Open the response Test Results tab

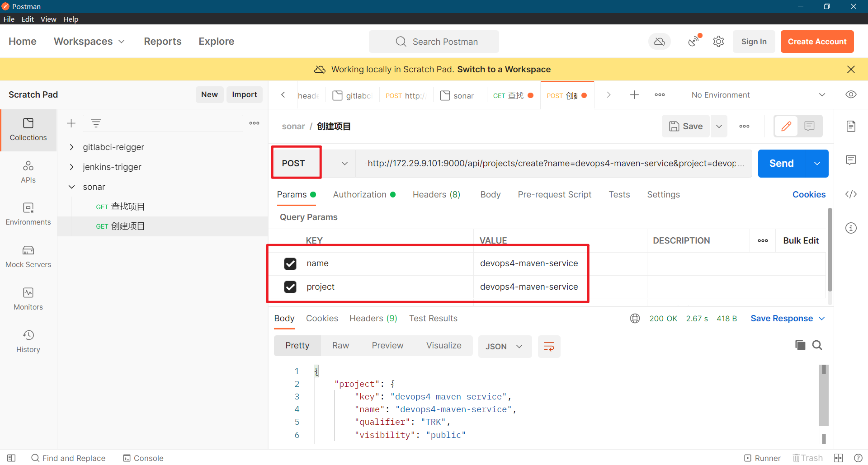click(433, 319)
